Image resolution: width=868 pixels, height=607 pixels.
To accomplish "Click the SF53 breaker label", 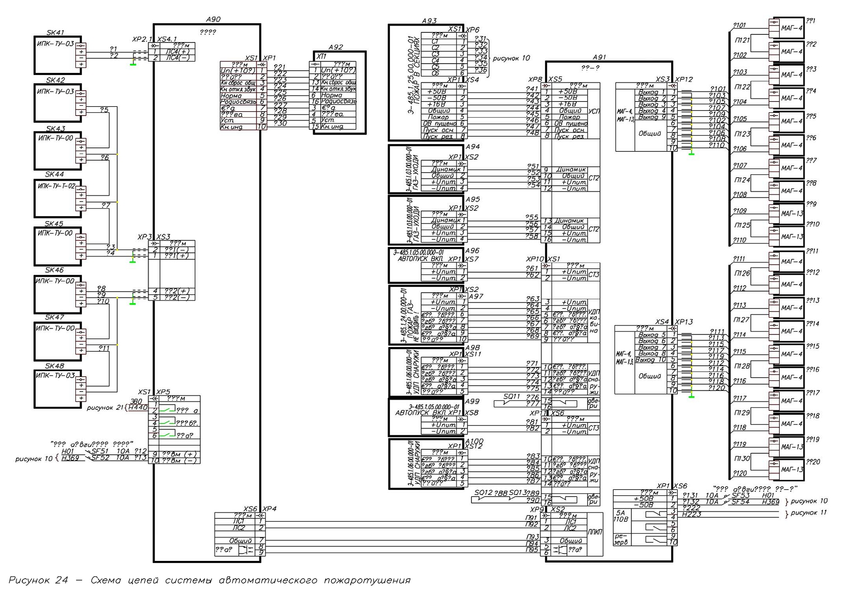I will coord(741,495).
